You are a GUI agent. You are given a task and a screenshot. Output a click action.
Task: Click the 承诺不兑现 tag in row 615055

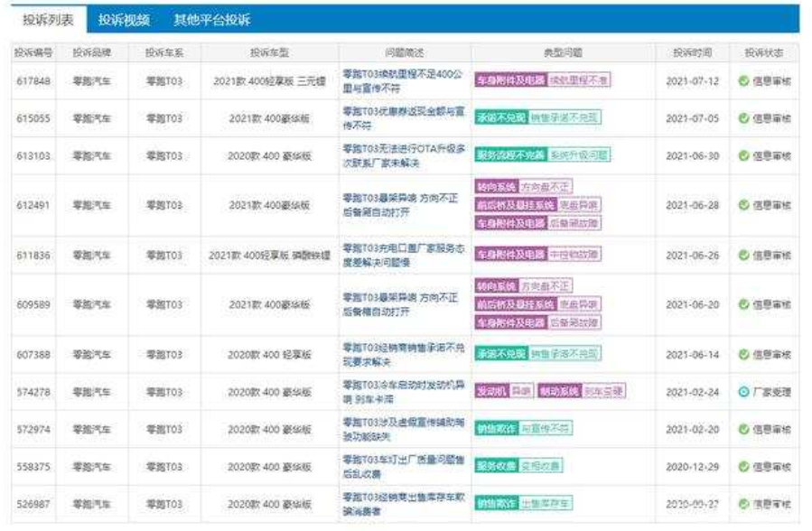coord(500,117)
